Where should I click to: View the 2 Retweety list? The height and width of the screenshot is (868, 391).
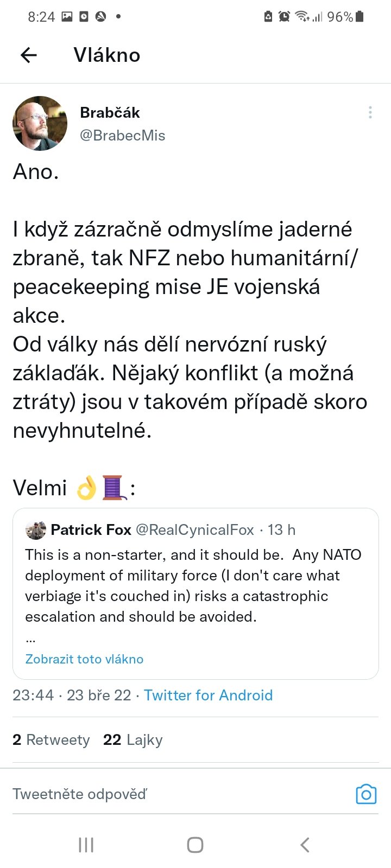coord(51,740)
